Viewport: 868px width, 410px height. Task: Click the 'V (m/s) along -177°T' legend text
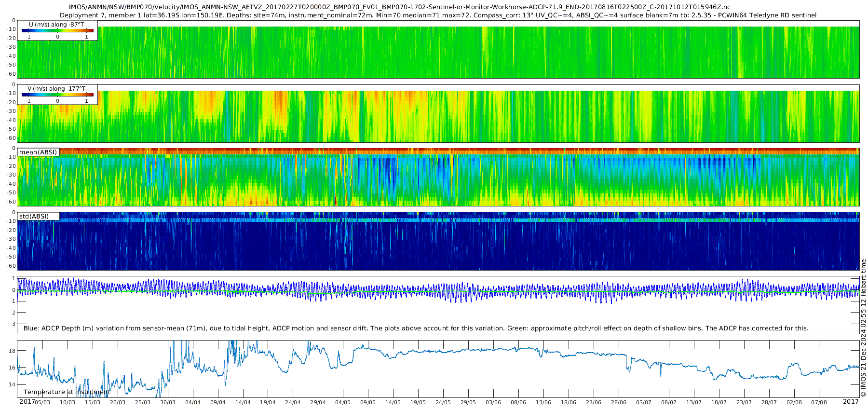pyautogui.click(x=56, y=89)
